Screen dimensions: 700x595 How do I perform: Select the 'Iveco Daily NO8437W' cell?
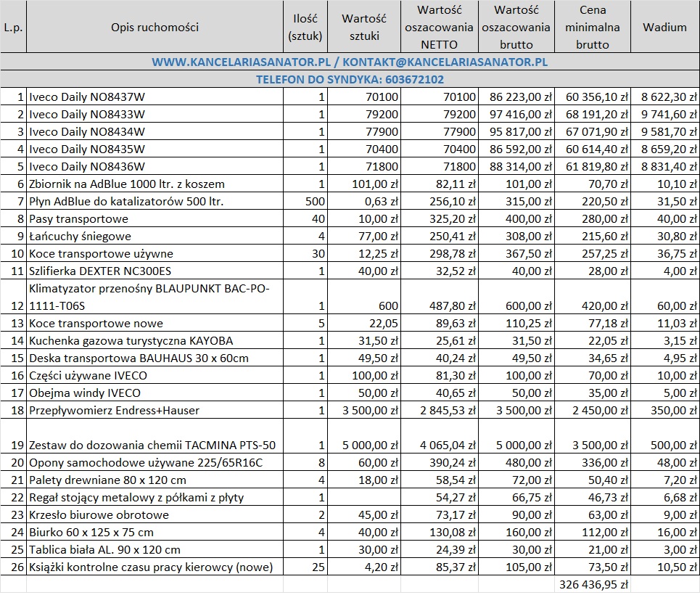155,97
